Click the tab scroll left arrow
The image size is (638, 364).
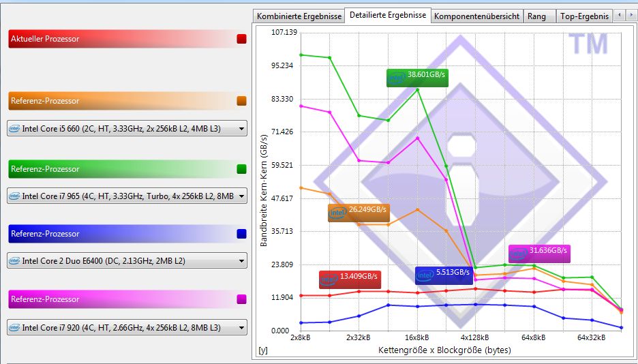(x=620, y=15)
